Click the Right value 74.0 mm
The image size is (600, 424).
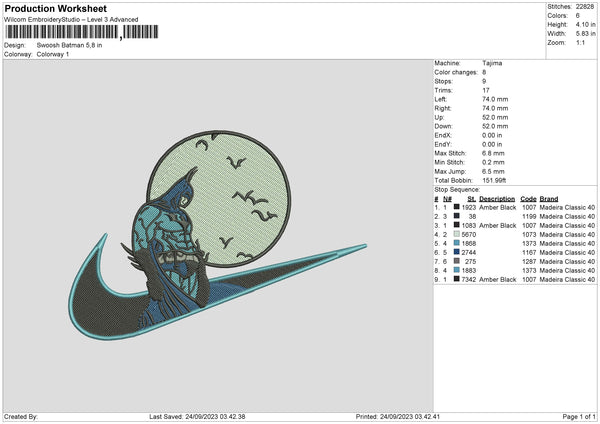coord(495,108)
